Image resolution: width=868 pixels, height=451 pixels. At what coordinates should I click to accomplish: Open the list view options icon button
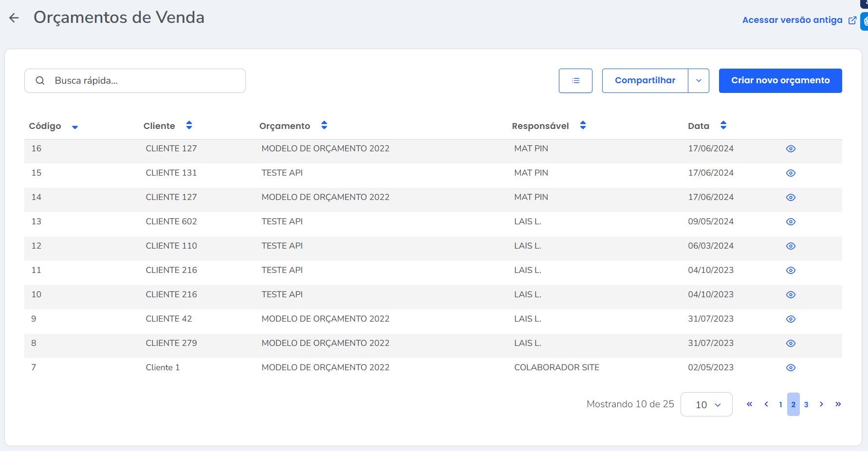coord(575,81)
